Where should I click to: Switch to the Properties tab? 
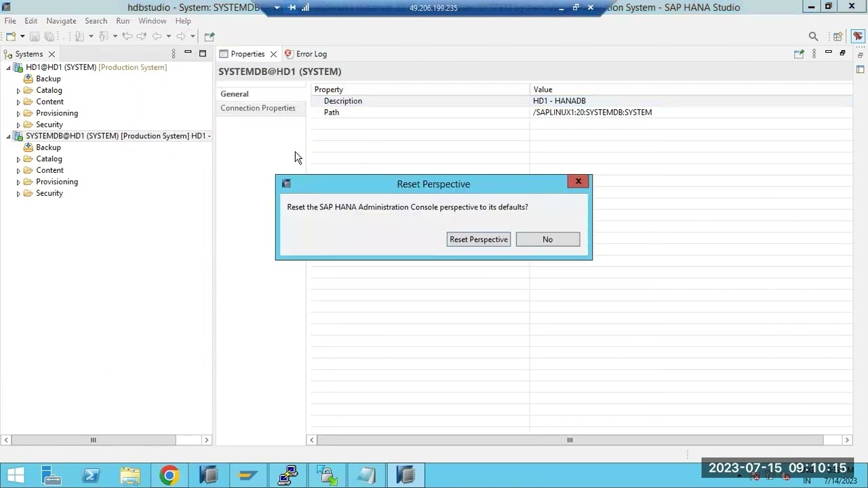(247, 54)
